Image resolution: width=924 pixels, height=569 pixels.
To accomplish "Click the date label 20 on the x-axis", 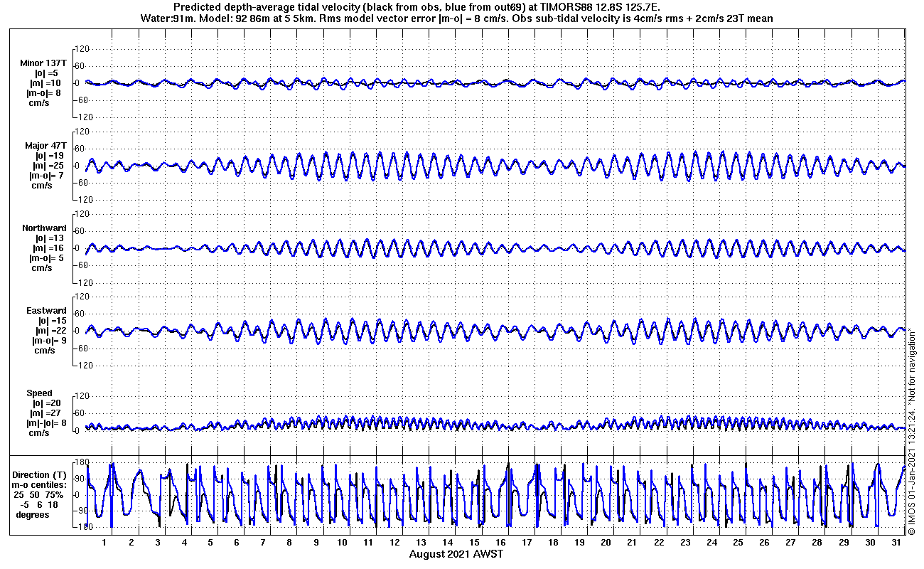I will (606, 542).
